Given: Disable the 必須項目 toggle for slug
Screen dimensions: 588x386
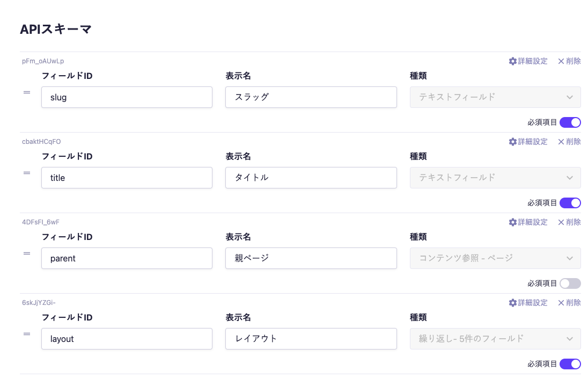Looking at the screenshot, I should (570, 122).
